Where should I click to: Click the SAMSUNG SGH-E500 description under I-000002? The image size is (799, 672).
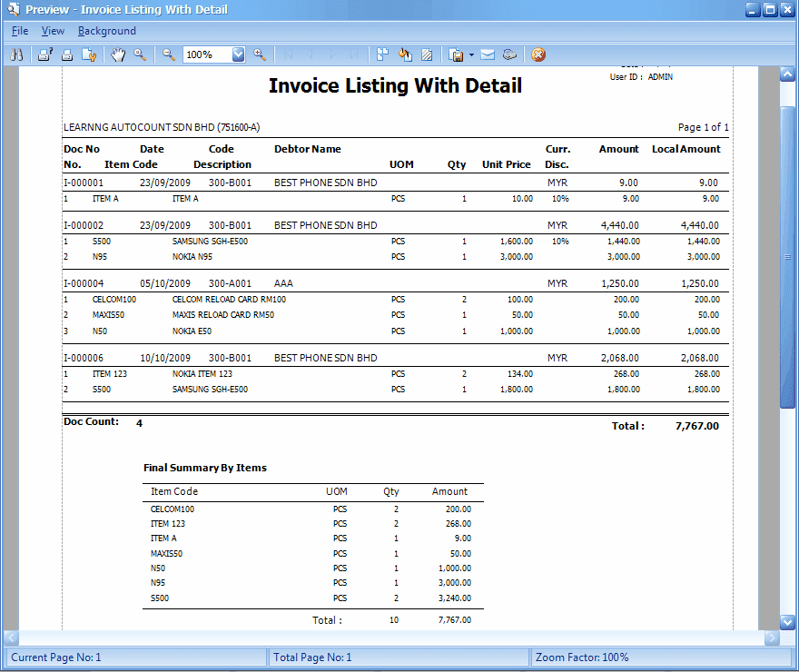[x=210, y=242]
